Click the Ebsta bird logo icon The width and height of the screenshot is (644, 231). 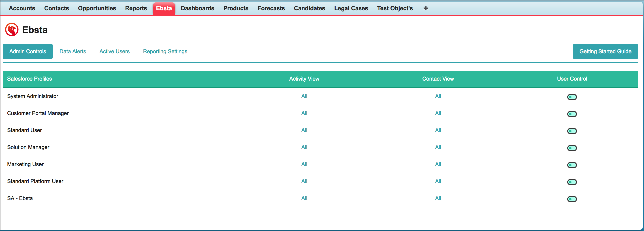12,30
